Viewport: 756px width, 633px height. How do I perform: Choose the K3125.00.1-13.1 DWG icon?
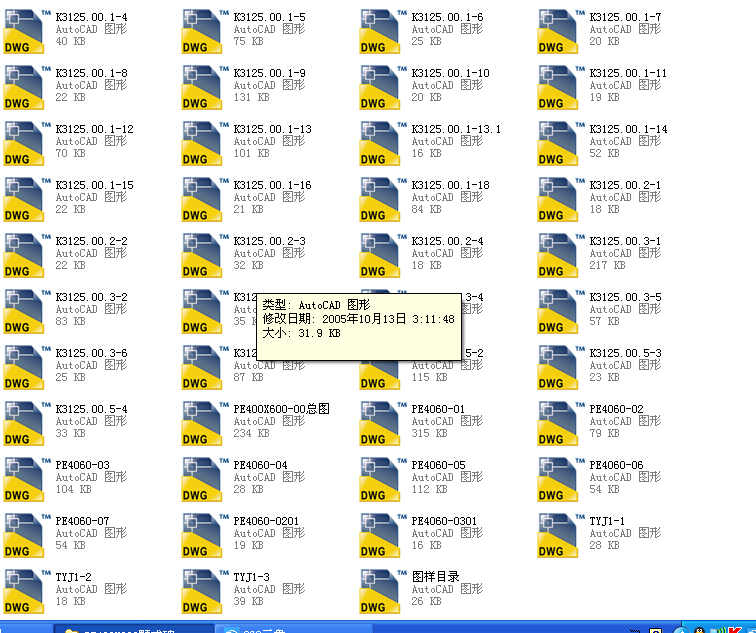tap(379, 143)
